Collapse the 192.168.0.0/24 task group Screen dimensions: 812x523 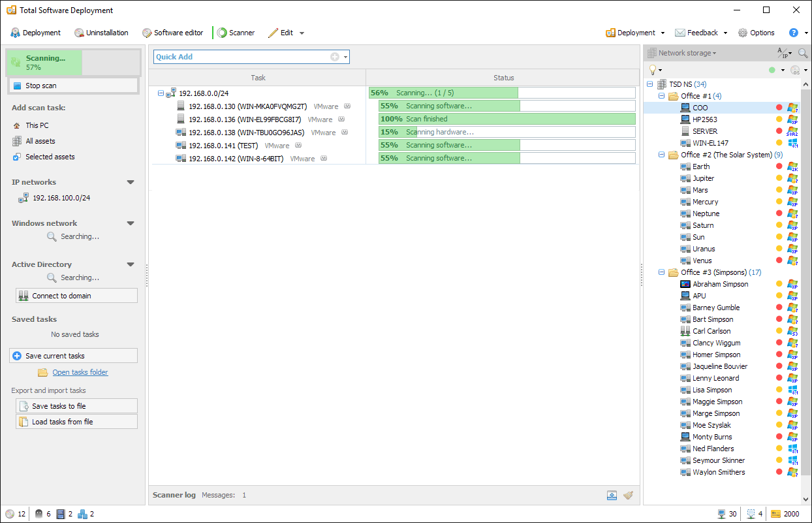tap(161, 93)
